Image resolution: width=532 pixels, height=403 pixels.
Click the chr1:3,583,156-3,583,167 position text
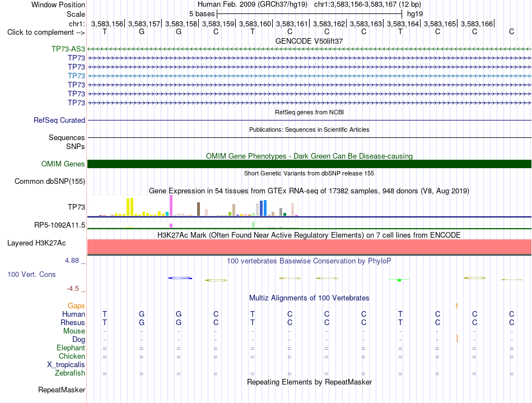(367, 4)
